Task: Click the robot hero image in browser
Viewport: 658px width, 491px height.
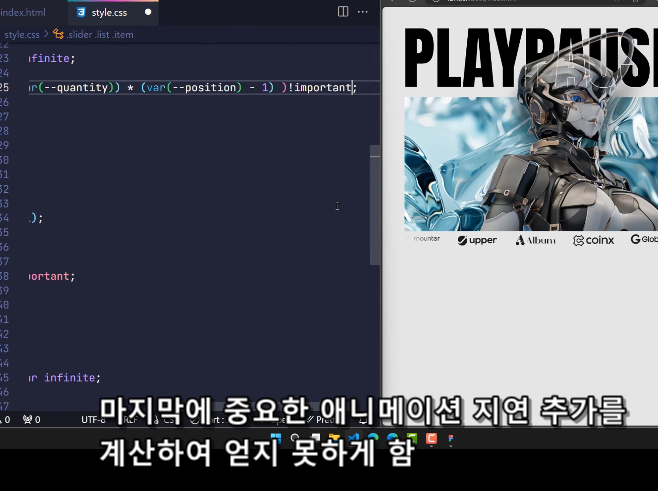Action: pos(531,164)
